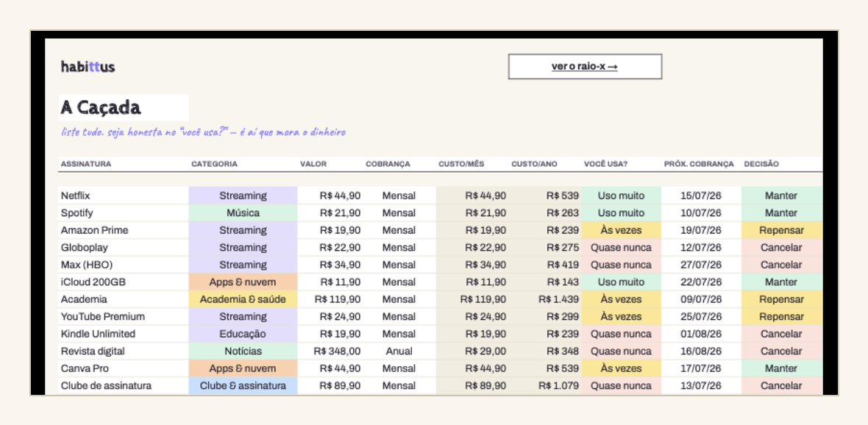Screen dimensions: 868x425
Task: Select the Spotify subscription cell
Action: click(x=124, y=213)
